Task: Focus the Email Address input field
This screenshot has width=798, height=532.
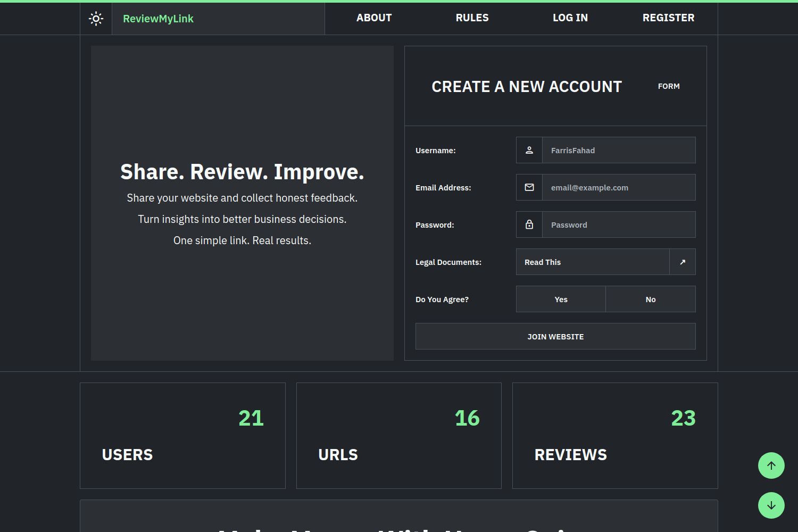Action: [x=619, y=187]
